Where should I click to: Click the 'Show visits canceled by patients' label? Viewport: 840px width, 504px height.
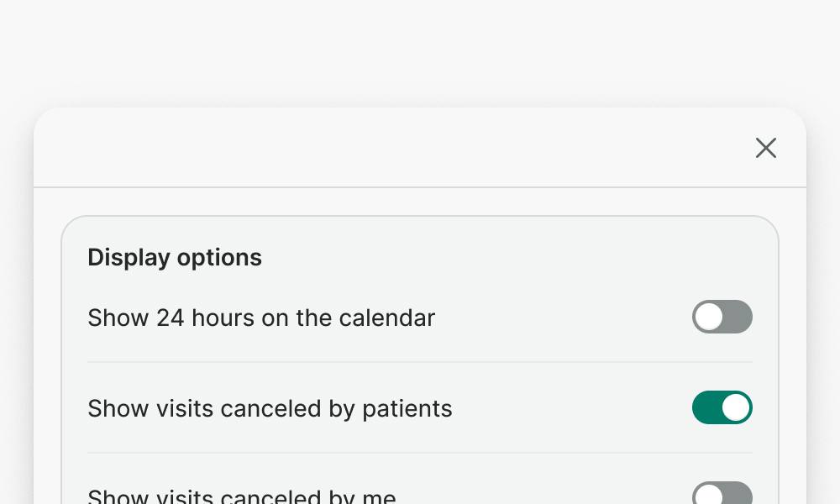[x=270, y=409]
